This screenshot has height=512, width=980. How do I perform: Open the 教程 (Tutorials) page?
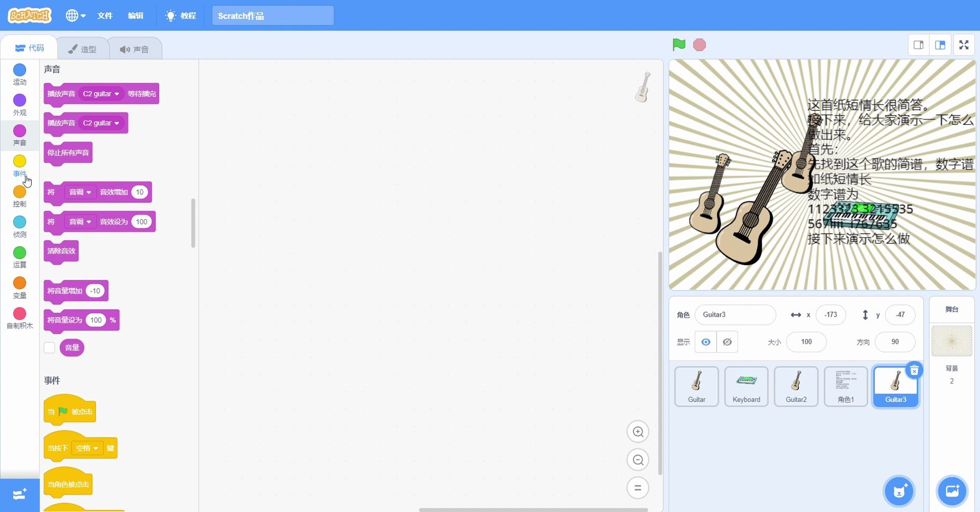pyautogui.click(x=180, y=15)
